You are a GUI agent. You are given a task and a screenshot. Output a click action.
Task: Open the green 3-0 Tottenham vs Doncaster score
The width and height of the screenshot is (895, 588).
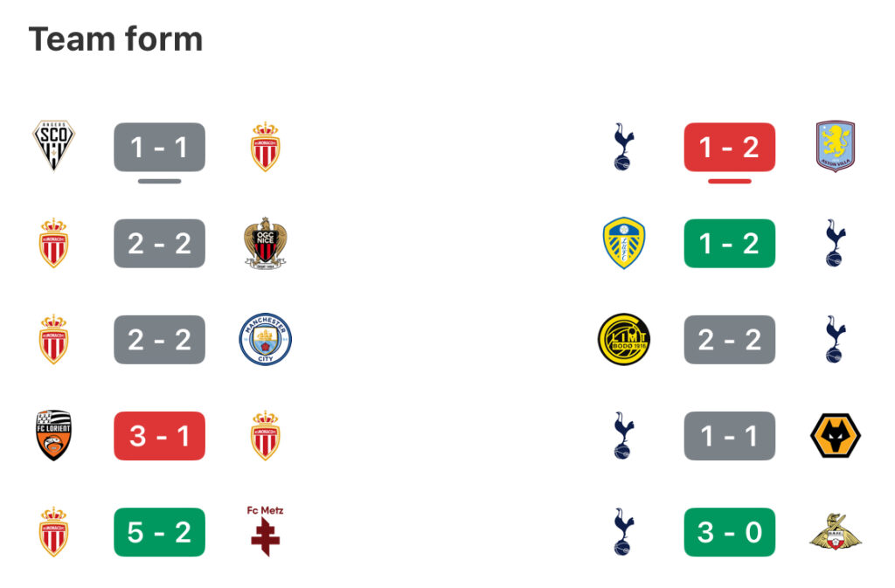[729, 531]
